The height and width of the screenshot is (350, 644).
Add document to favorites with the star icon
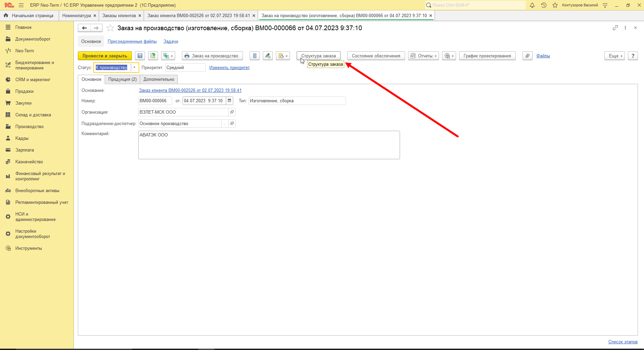[x=110, y=28]
